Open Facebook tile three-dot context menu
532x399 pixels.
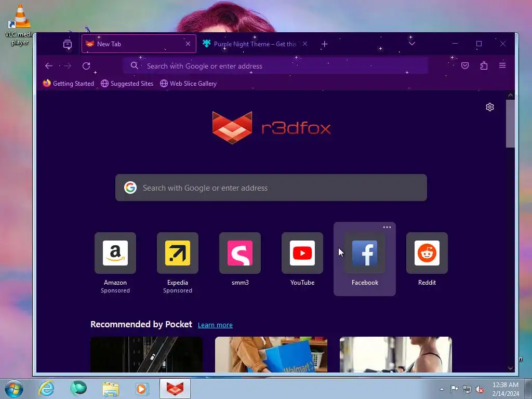(x=387, y=228)
